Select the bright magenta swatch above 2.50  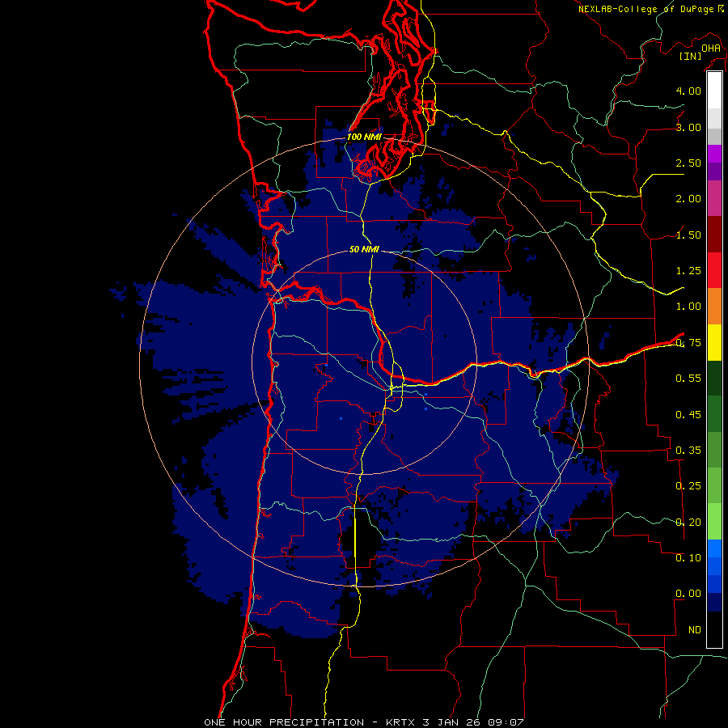tap(714, 154)
